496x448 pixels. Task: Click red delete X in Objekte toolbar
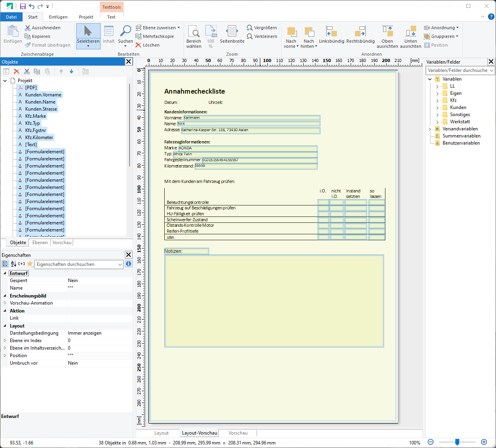17,72
